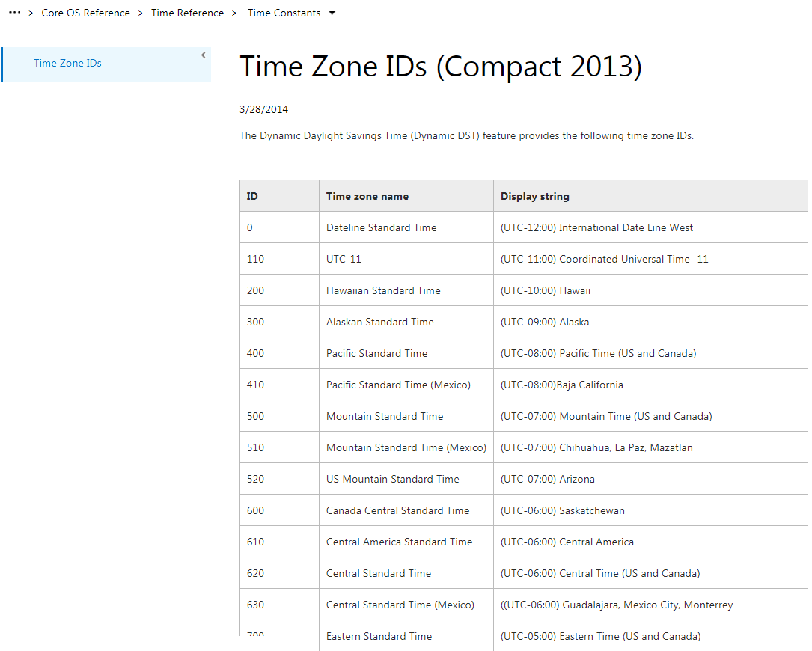Screen dimensions: 812x651
Task: Click the Time zone name column header
Action: point(367,196)
